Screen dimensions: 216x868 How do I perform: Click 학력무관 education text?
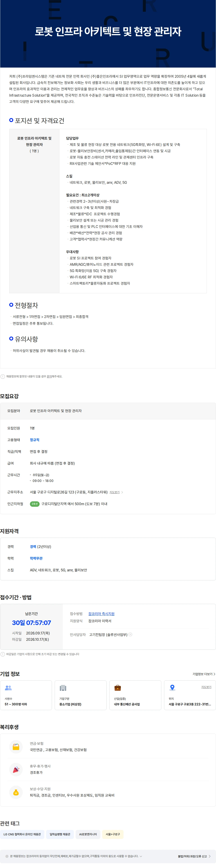pos(36,558)
